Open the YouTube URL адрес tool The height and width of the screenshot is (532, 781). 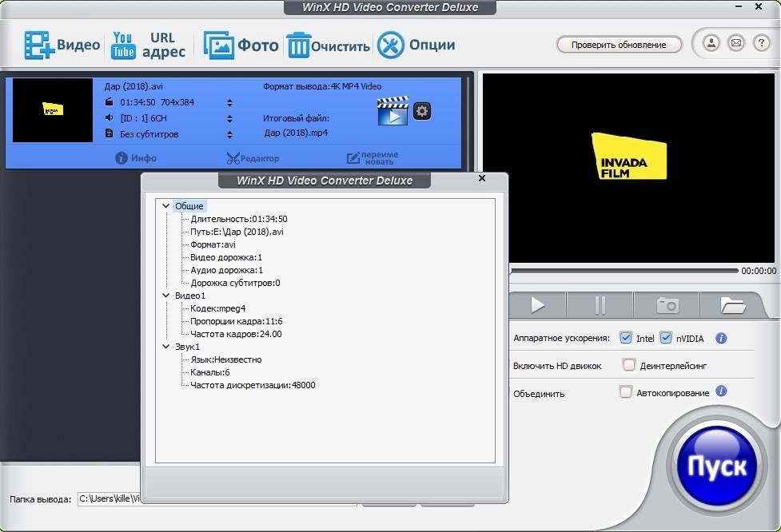tap(147, 46)
